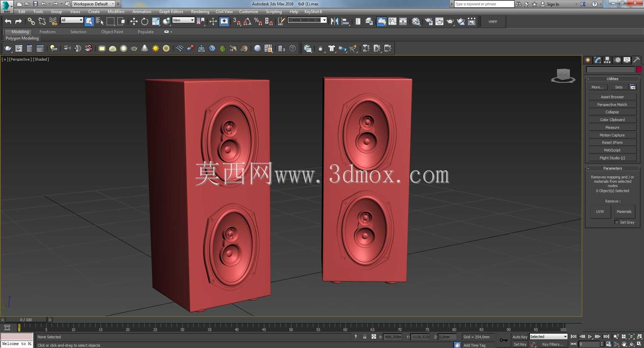Click the Rendered Frame Window icon

[x=439, y=21]
